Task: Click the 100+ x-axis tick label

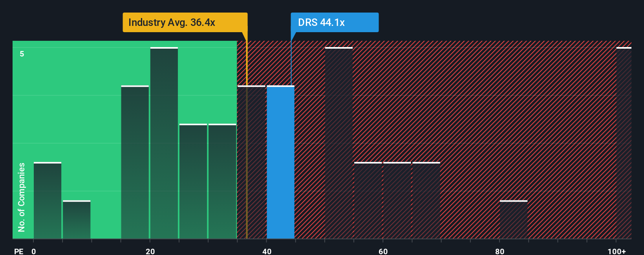Action: (617, 251)
